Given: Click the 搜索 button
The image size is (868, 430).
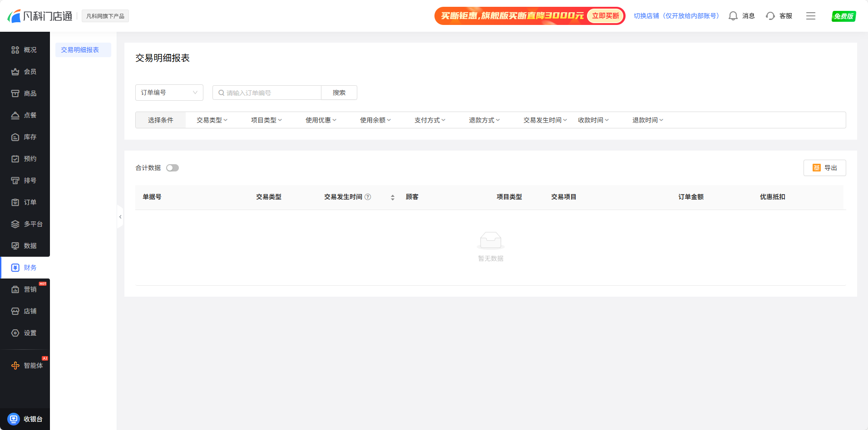Looking at the screenshot, I should pos(339,93).
